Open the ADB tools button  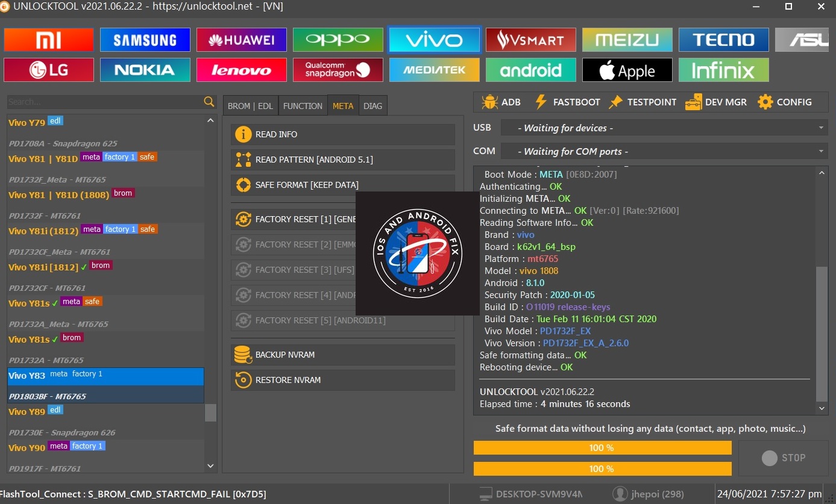501,102
